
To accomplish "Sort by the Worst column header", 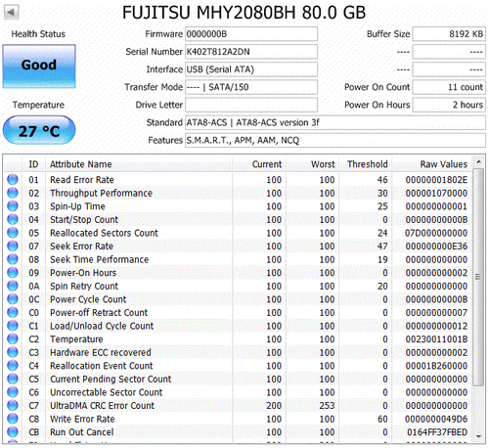I will (x=313, y=164).
